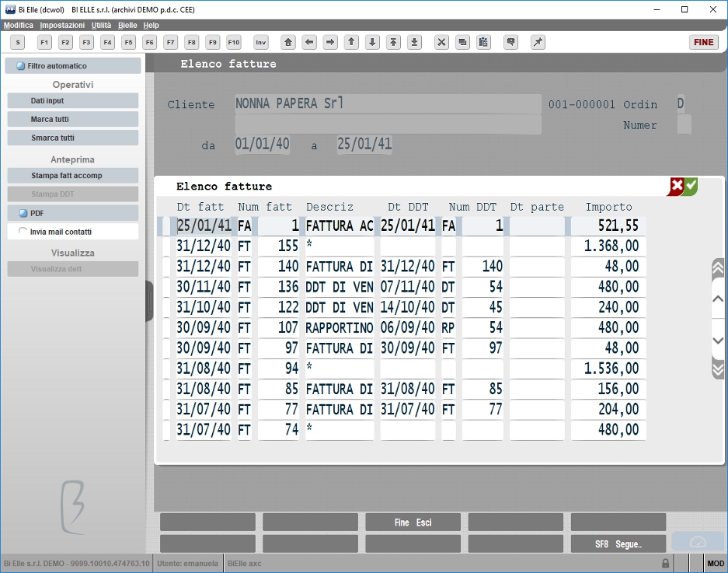Image resolution: width=728 pixels, height=573 pixels.
Task: Open the Modifica menu
Action: pos(19,25)
